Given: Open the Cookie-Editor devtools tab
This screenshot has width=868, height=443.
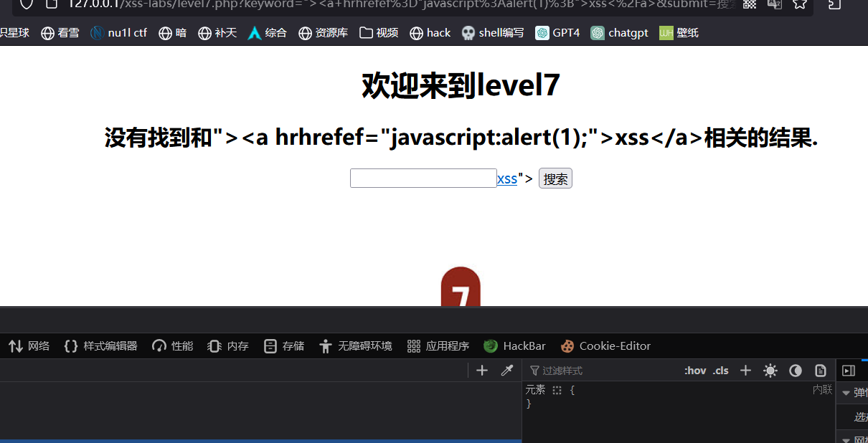Looking at the screenshot, I should point(606,346).
